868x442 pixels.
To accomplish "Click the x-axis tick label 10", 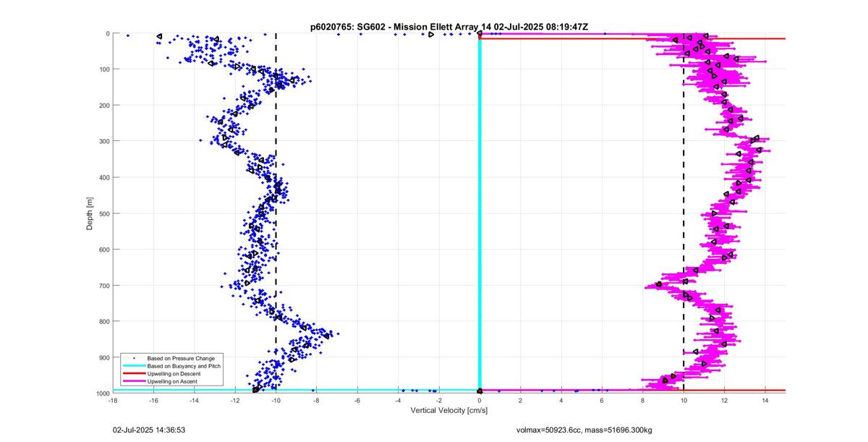I will click(684, 399).
